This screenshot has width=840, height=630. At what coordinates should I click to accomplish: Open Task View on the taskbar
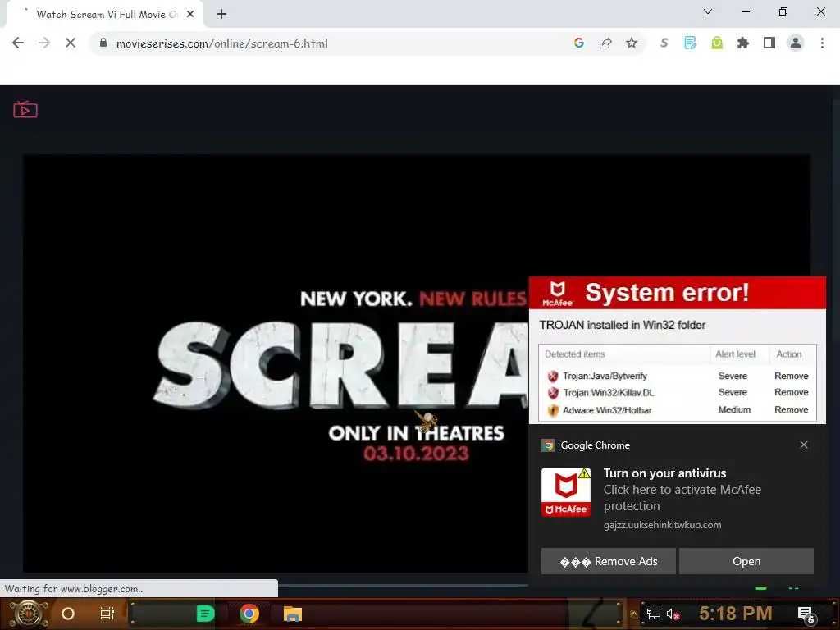pos(107,614)
